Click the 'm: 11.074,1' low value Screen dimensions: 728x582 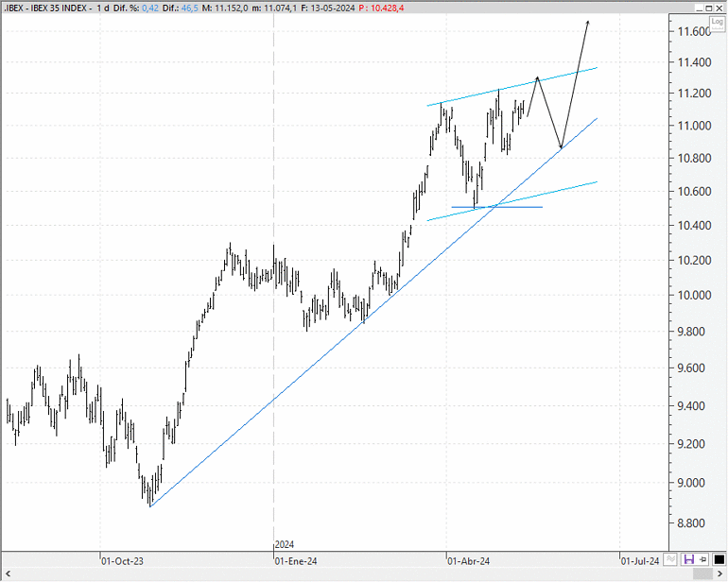[x=274, y=8]
